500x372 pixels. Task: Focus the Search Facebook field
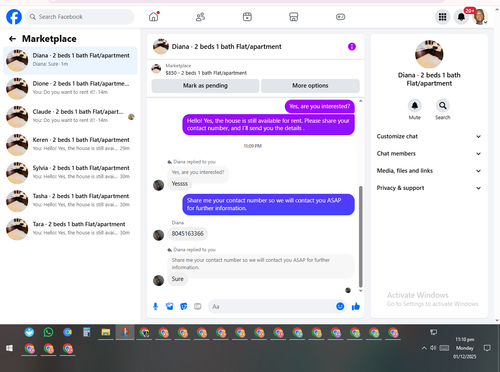[x=80, y=17]
